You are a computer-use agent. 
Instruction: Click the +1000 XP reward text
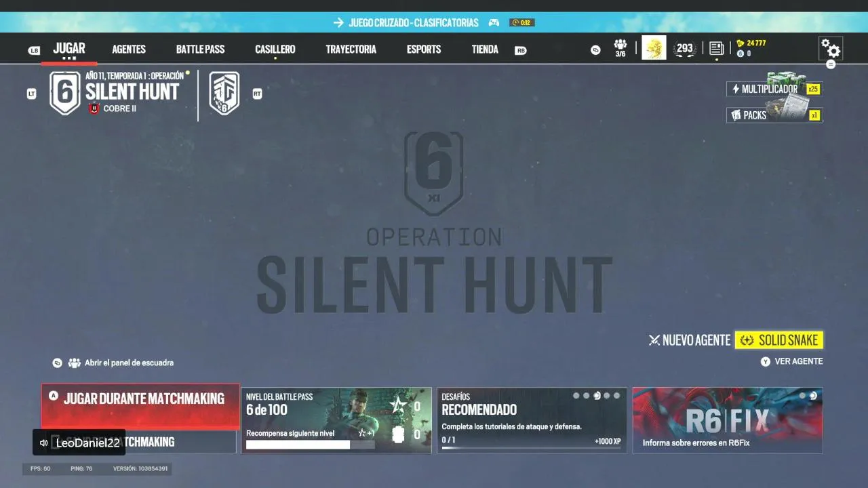coord(608,441)
